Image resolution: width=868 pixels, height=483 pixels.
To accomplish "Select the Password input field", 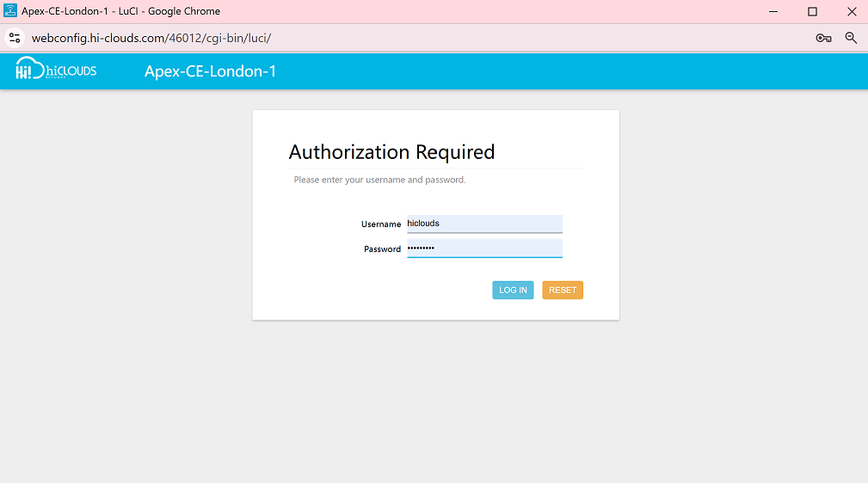I will (484, 248).
